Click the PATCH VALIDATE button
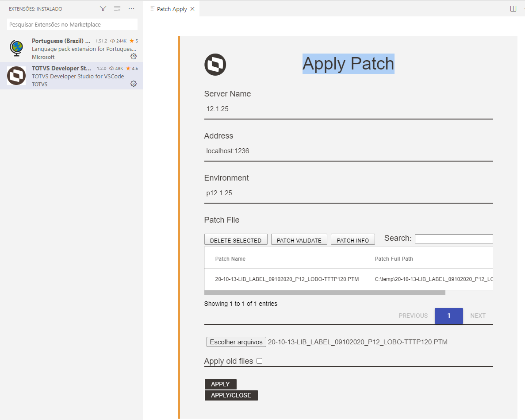This screenshot has height=420, width=525. pyautogui.click(x=299, y=240)
